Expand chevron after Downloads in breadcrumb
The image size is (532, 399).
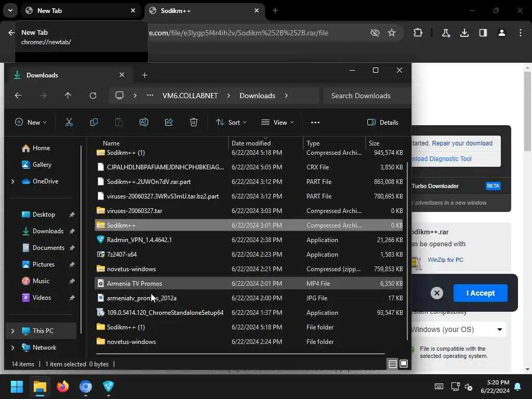[286, 96]
